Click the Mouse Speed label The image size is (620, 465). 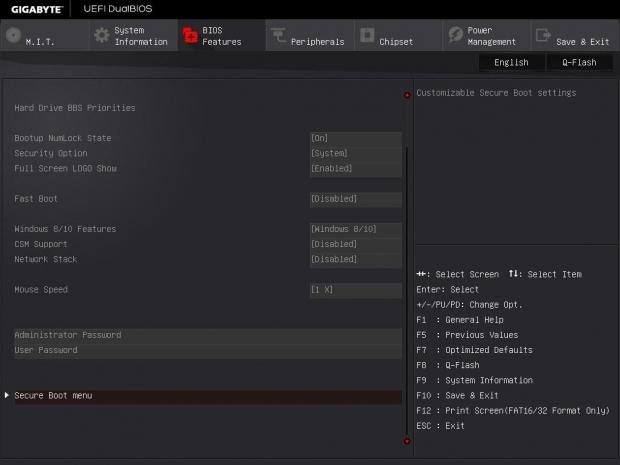[41, 289]
